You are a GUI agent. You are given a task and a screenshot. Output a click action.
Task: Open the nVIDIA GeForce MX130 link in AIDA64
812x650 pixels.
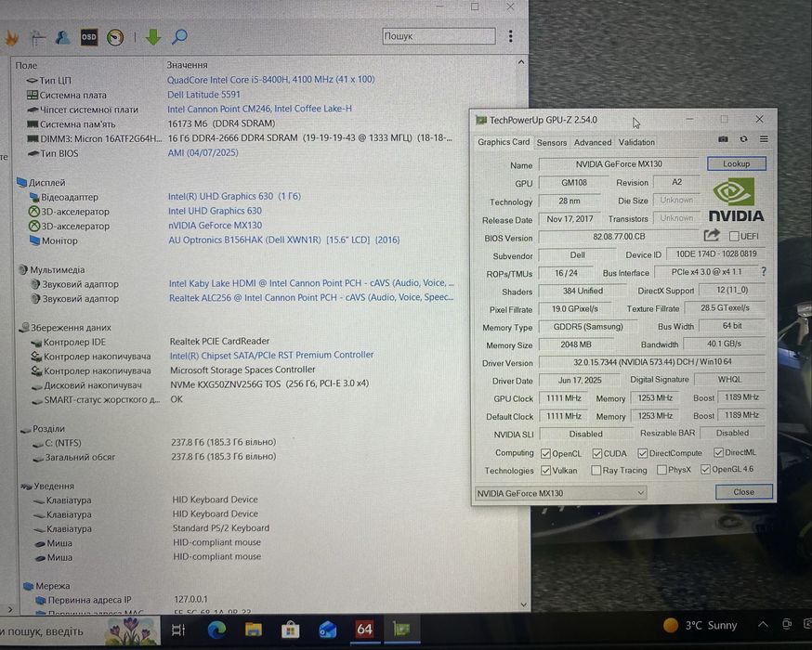pyautogui.click(x=215, y=225)
